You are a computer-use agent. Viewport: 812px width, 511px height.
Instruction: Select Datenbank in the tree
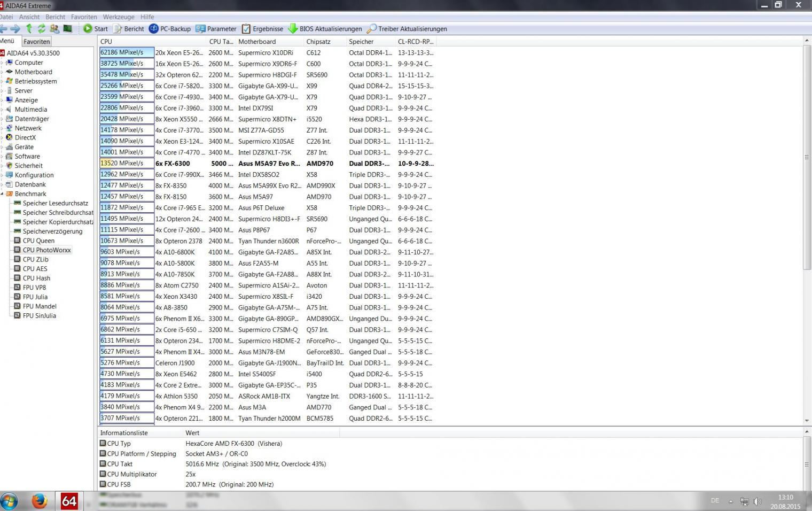tap(30, 184)
